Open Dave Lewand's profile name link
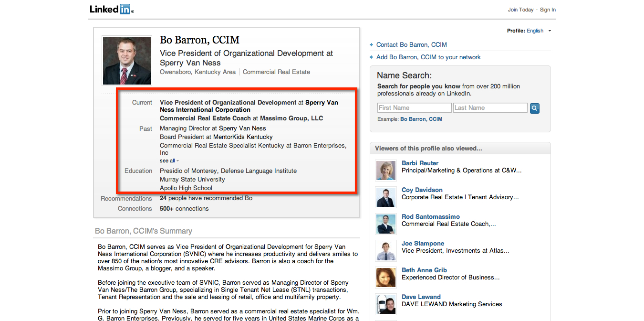644x321 pixels. click(x=421, y=297)
